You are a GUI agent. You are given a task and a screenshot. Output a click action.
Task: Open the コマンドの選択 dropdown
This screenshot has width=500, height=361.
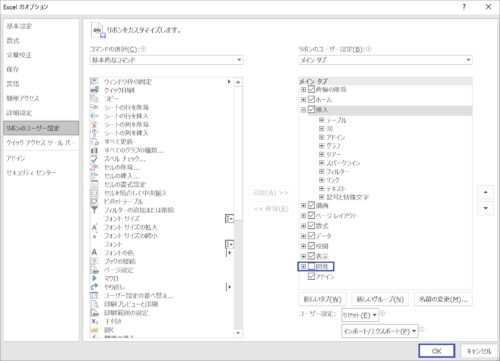point(166,60)
